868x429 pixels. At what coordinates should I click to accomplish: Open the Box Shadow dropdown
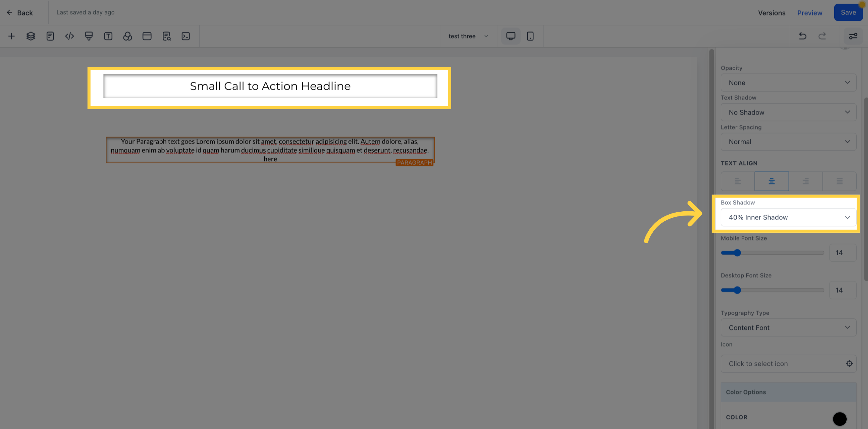pos(788,217)
